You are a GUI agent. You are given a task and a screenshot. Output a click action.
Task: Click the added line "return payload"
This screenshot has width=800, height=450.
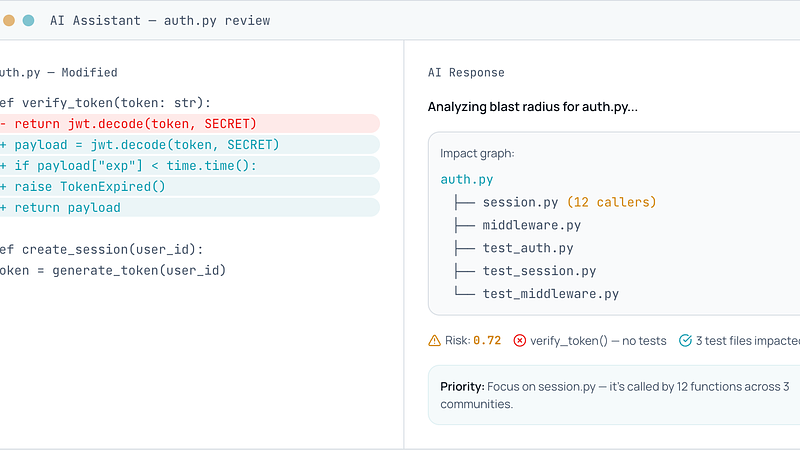(x=190, y=207)
